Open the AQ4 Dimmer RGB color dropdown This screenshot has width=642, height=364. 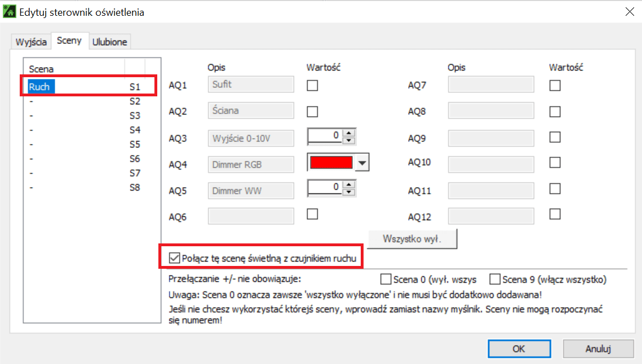coord(362,163)
